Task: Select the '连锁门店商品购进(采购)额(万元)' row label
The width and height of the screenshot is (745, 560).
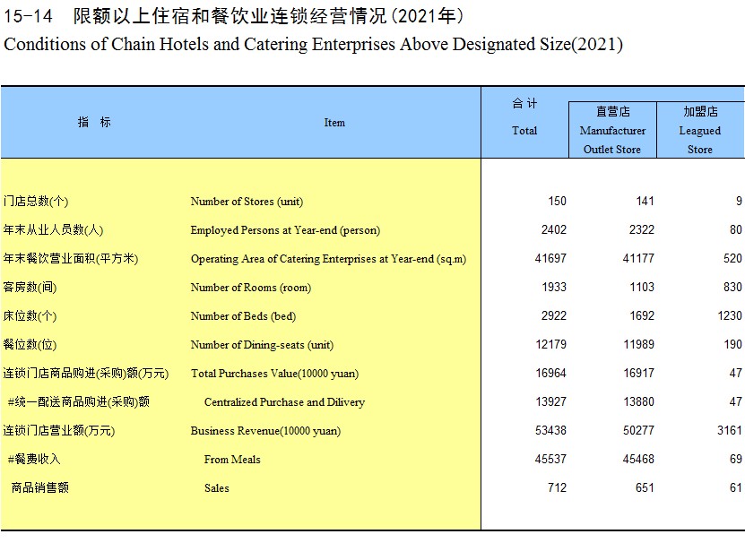Action: pyautogui.click(x=86, y=373)
